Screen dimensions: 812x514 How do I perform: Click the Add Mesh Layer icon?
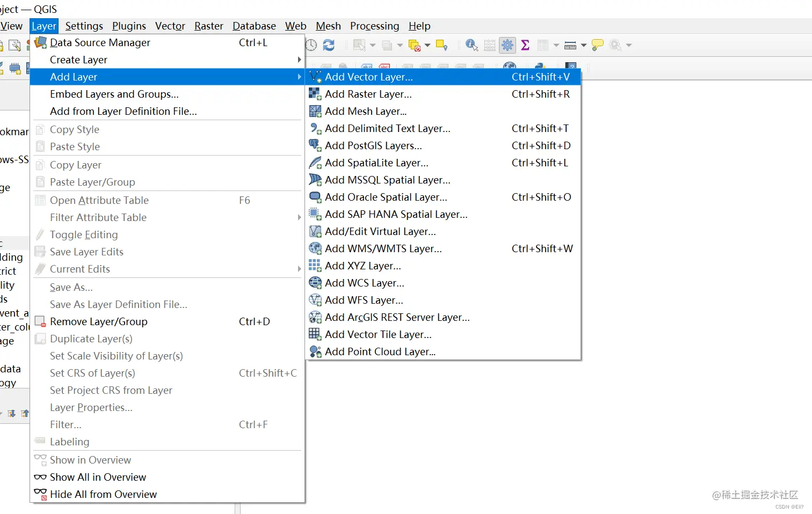click(x=315, y=111)
